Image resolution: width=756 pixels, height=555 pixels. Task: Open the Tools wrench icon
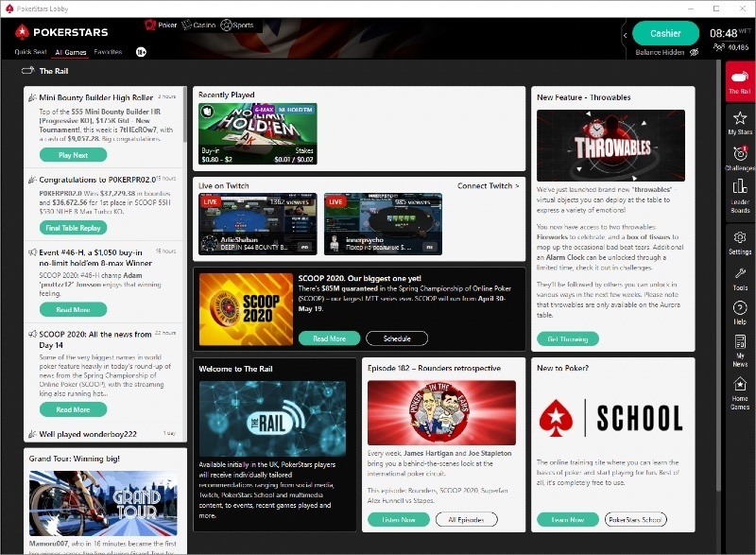(740, 278)
